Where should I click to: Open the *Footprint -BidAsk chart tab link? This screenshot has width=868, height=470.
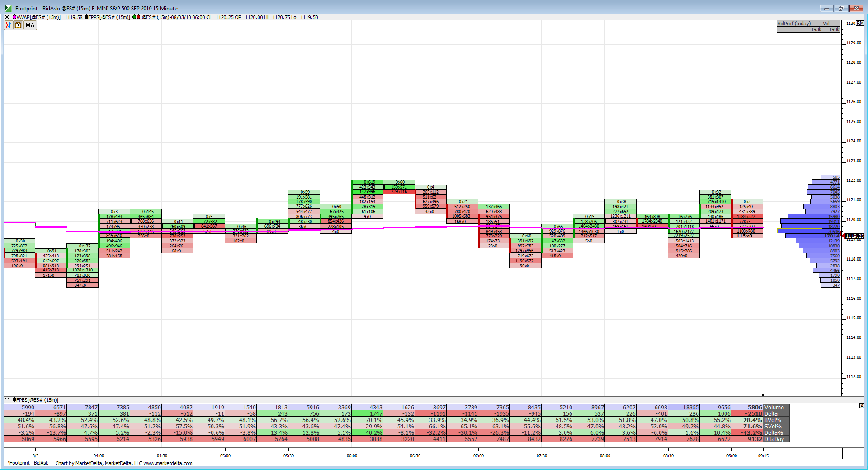(28, 463)
